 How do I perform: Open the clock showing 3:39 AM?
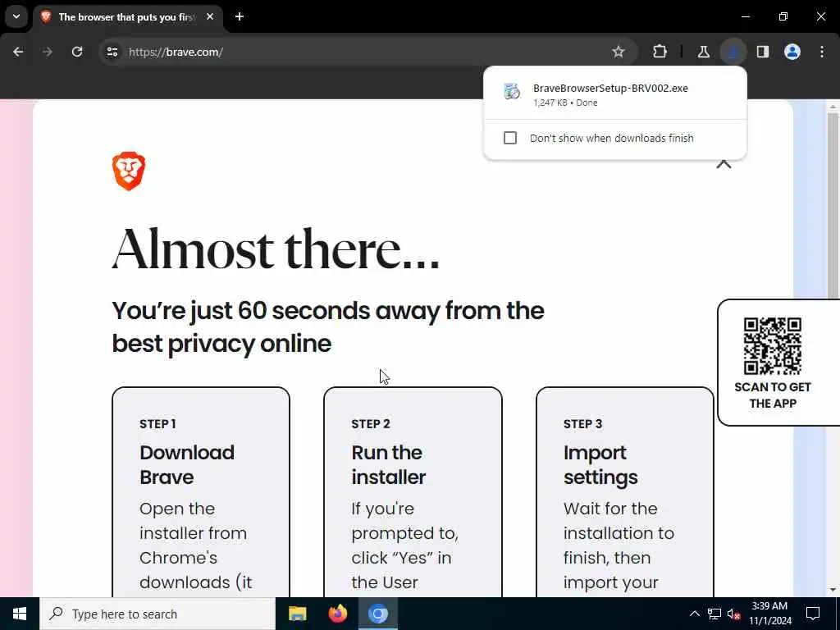(769, 614)
